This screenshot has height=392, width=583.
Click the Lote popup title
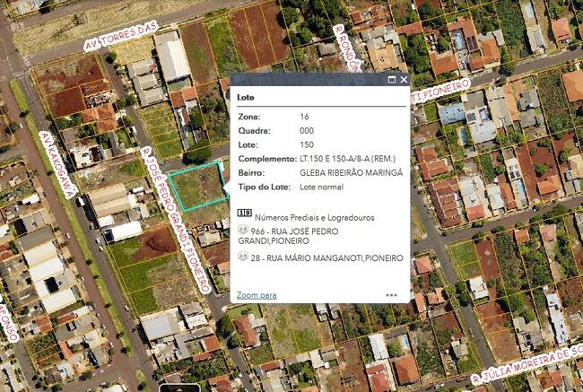point(250,97)
